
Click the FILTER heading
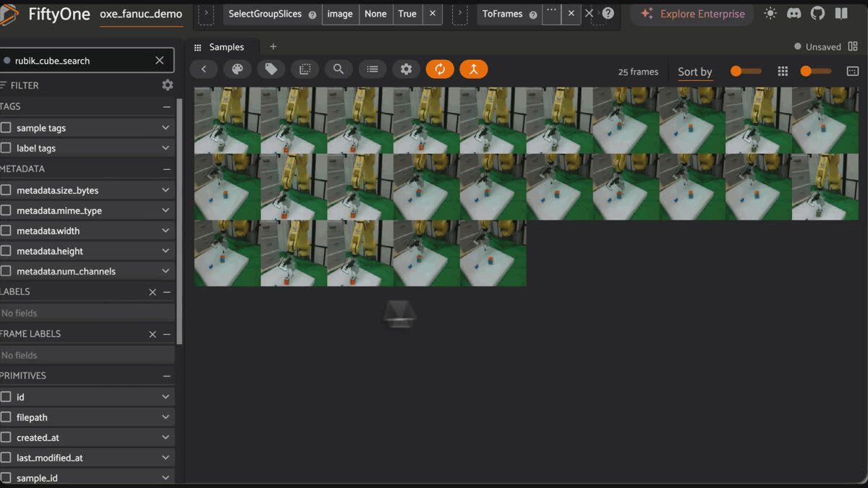pos(25,85)
